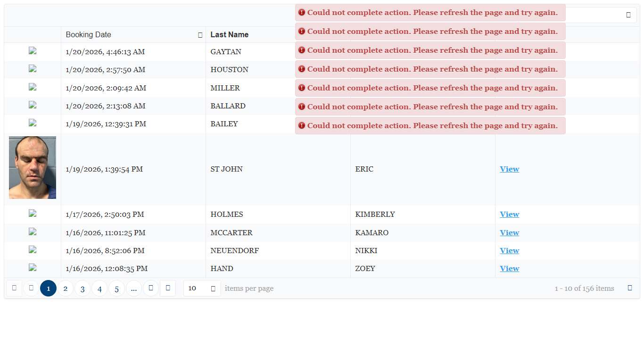Viewport: 644px width, 362px height.
Task: Expand more pages with the ellipsis button
Action: (134, 288)
